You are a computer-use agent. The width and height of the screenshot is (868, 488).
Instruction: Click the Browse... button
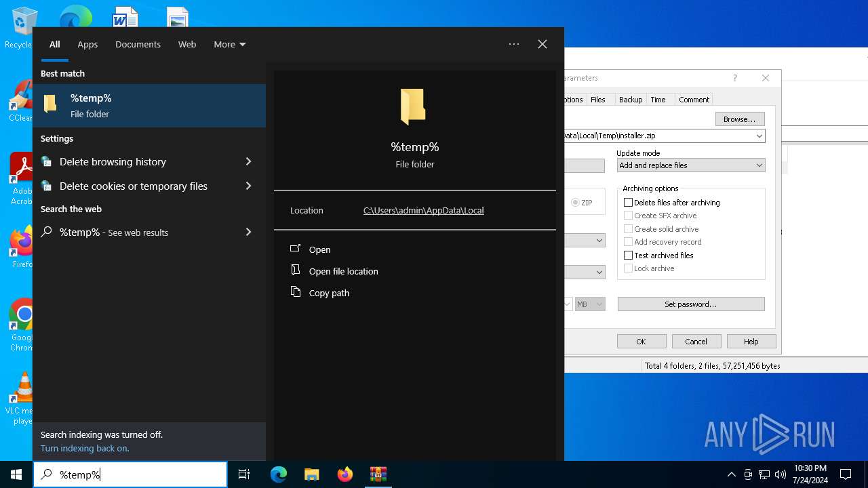[740, 119]
